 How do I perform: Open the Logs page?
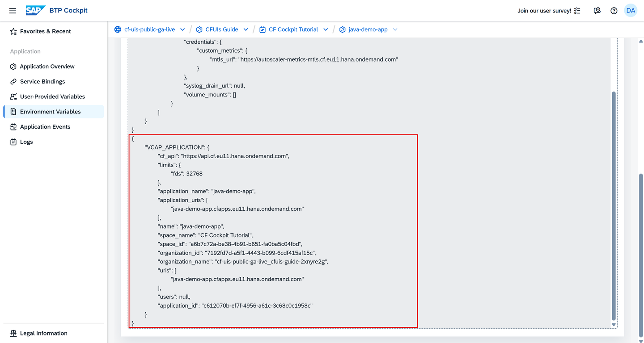pyautogui.click(x=54, y=142)
